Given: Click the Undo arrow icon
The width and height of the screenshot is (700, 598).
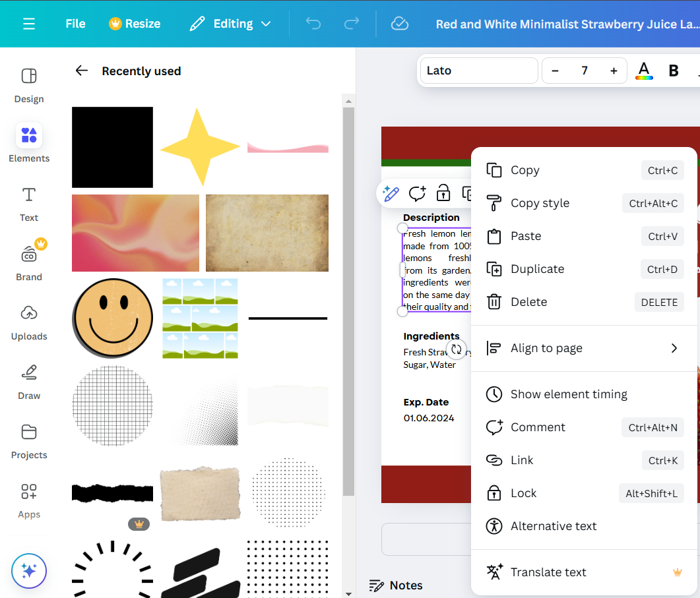Looking at the screenshot, I should point(313,24).
